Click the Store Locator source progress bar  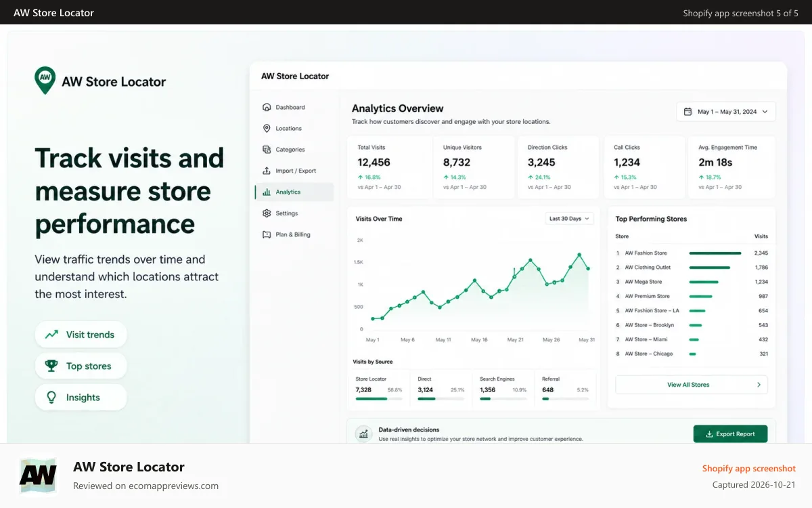tap(378, 399)
